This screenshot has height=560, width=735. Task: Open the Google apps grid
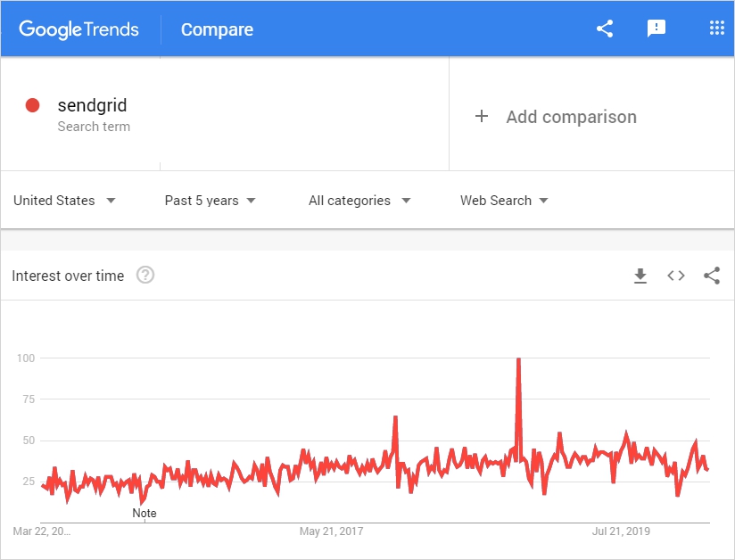(716, 29)
